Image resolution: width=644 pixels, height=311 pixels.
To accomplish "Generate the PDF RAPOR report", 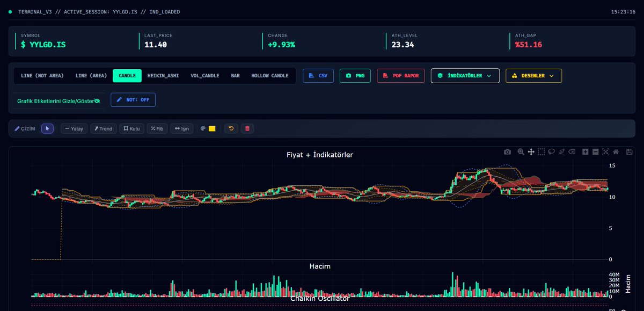I will [x=401, y=76].
